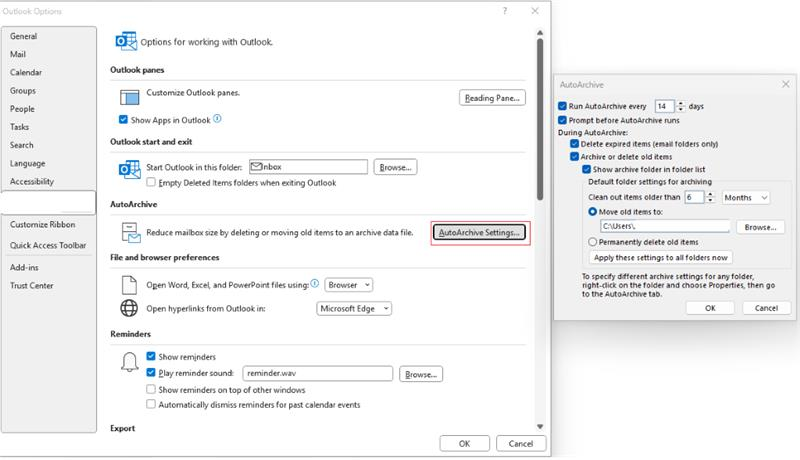The image size is (800, 460).
Task: Close the AutoArchive dialog
Action: (x=786, y=84)
